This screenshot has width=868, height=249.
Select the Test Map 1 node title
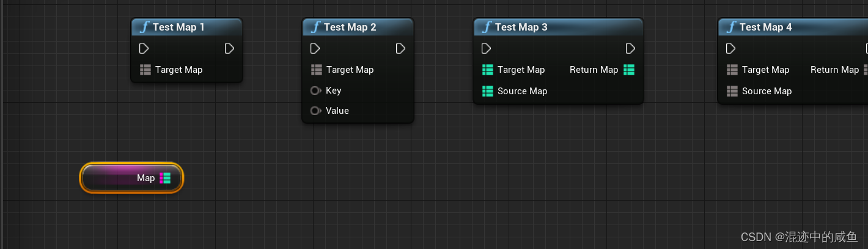click(178, 27)
